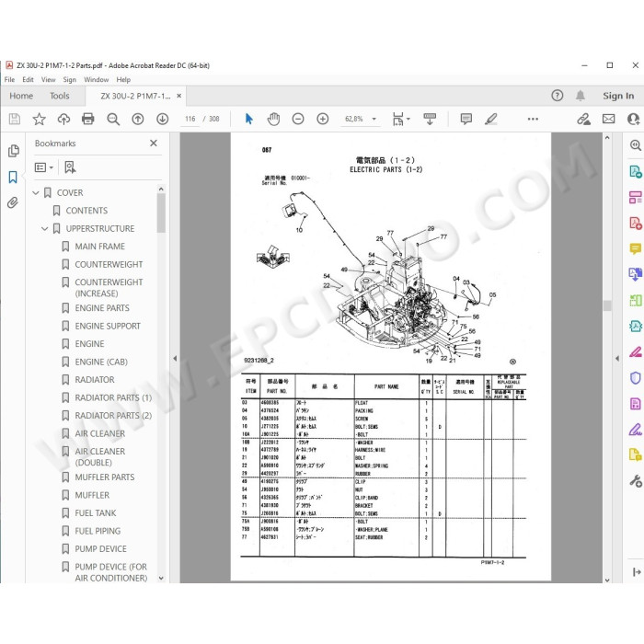Open the Window menu
Viewport: 644px width, 644px height.
coord(96,80)
